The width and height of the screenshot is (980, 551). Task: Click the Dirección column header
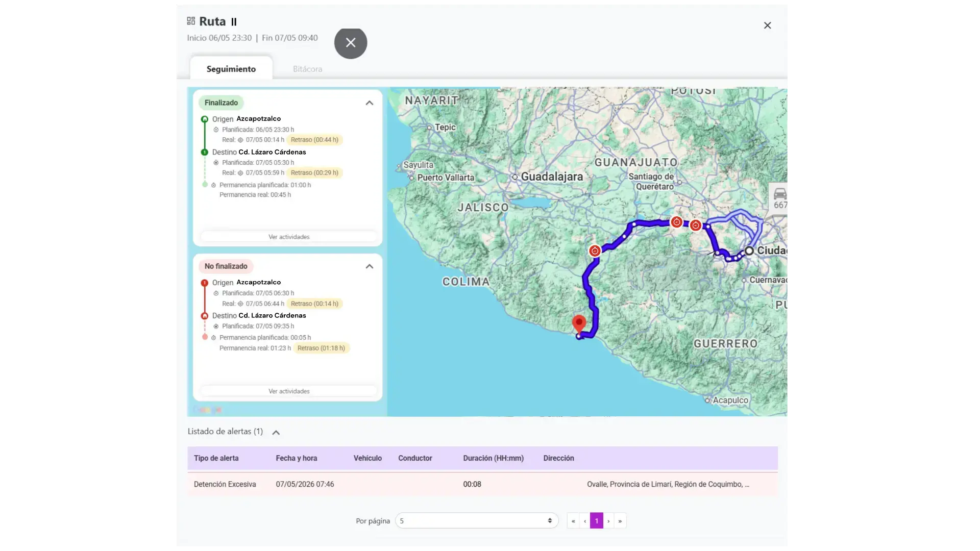coord(558,458)
